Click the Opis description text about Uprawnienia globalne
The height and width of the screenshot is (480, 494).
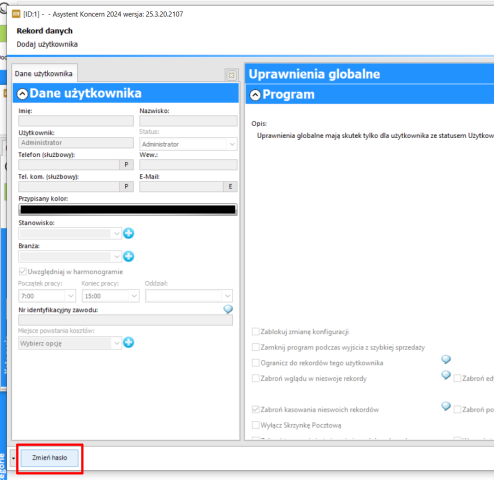click(375, 136)
